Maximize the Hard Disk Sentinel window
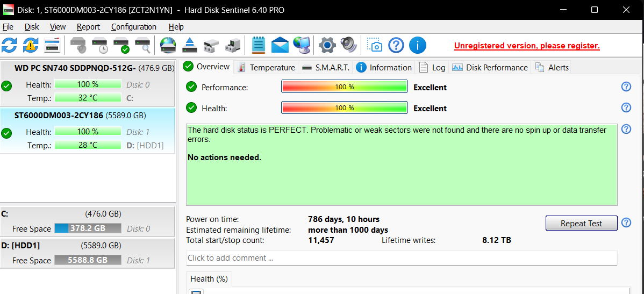The width and height of the screenshot is (644, 294). pos(595,10)
